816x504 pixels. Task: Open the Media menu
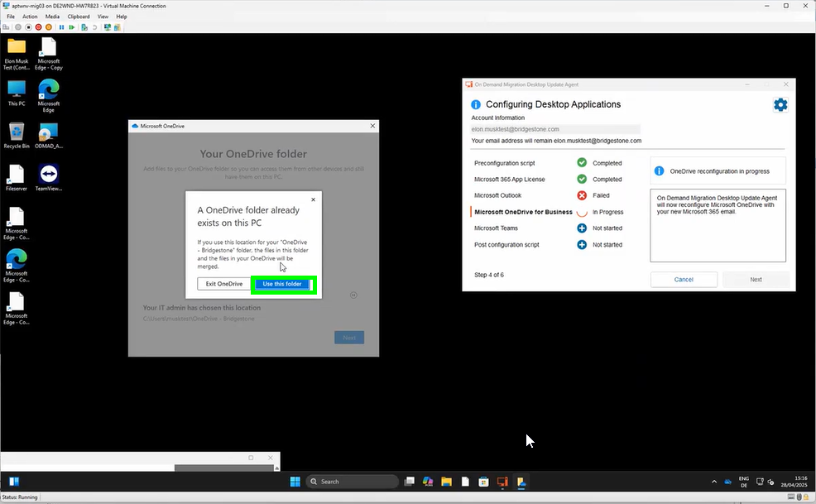coord(52,17)
